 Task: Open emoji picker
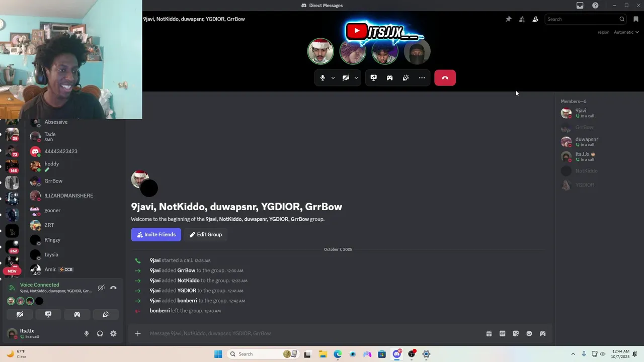tap(529, 333)
